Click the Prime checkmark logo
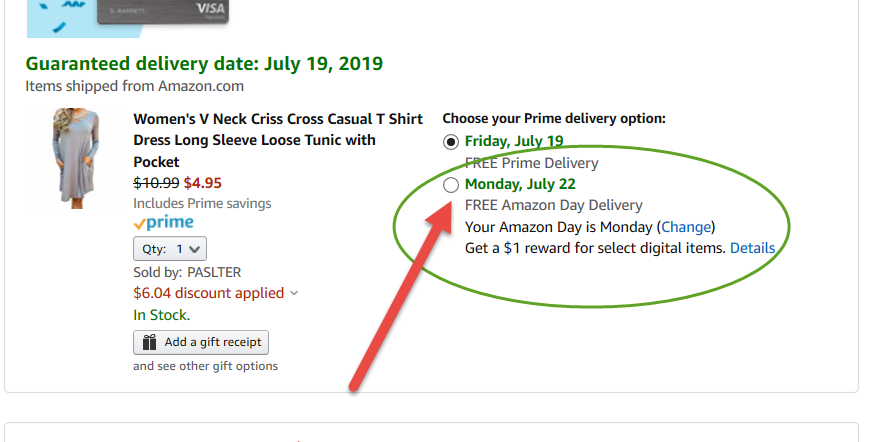Viewport: 887px width, 442px height. 163,223
